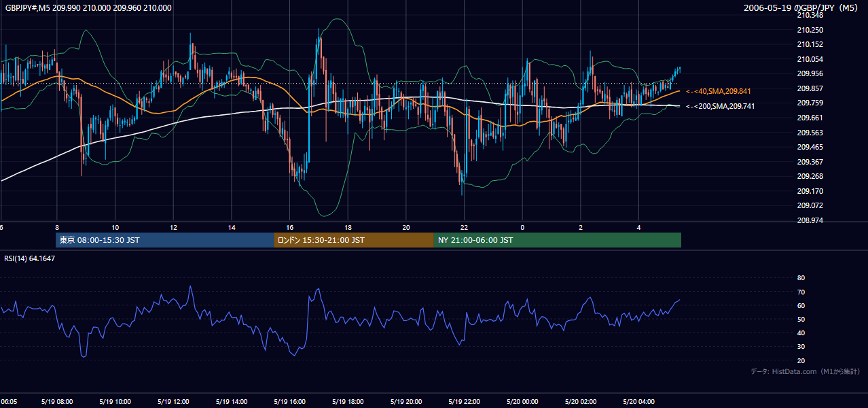This screenshot has width=868, height=408.
Task: Click RSI axis level 60
Action: [801, 305]
